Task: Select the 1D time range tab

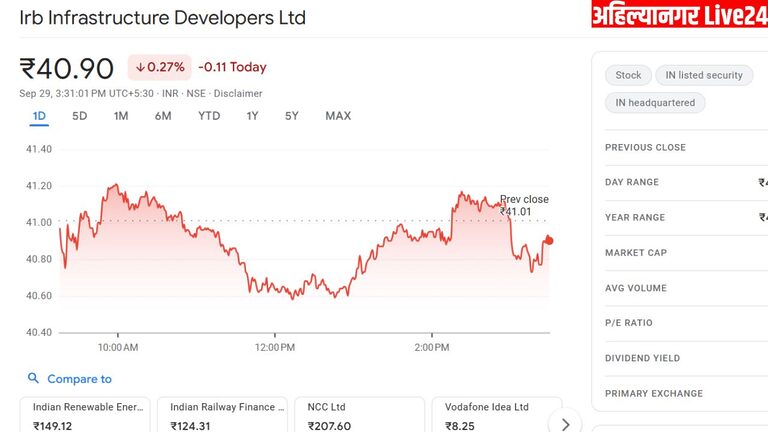Action: coord(39,116)
